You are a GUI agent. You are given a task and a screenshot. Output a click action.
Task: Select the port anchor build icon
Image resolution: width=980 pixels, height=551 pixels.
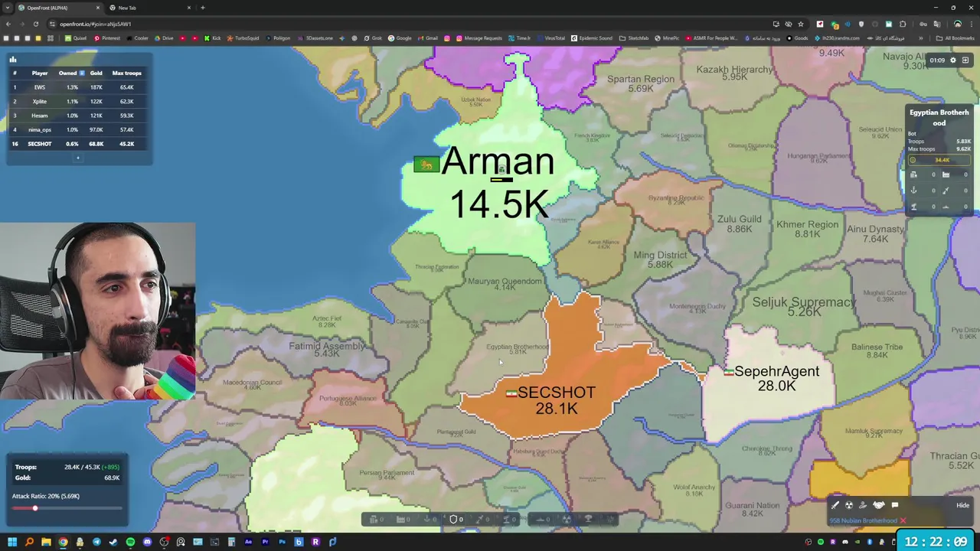[x=426, y=520]
